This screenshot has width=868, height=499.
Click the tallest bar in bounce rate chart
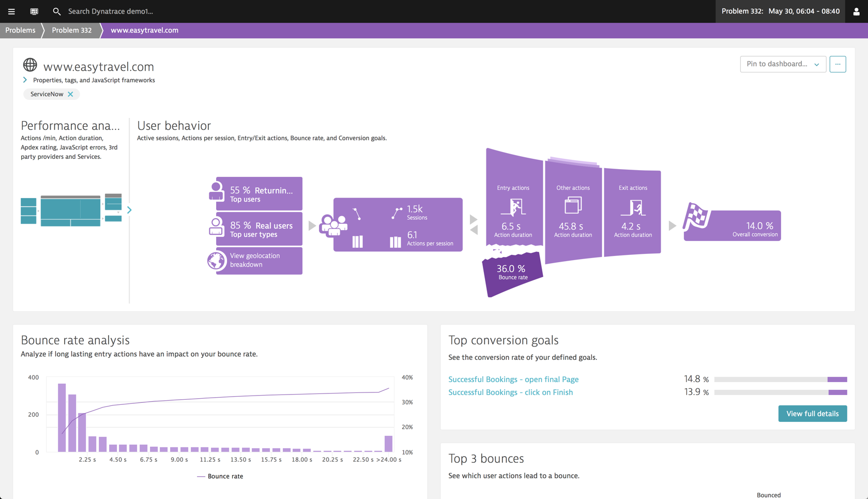(x=62, y=418)
